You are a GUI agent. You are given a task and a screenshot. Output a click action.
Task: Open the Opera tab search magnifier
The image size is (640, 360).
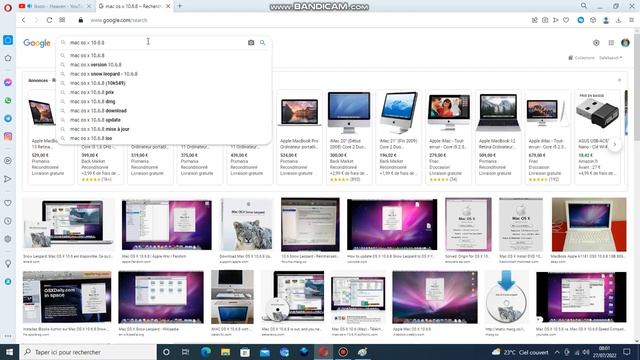click(x=584, y=6)
